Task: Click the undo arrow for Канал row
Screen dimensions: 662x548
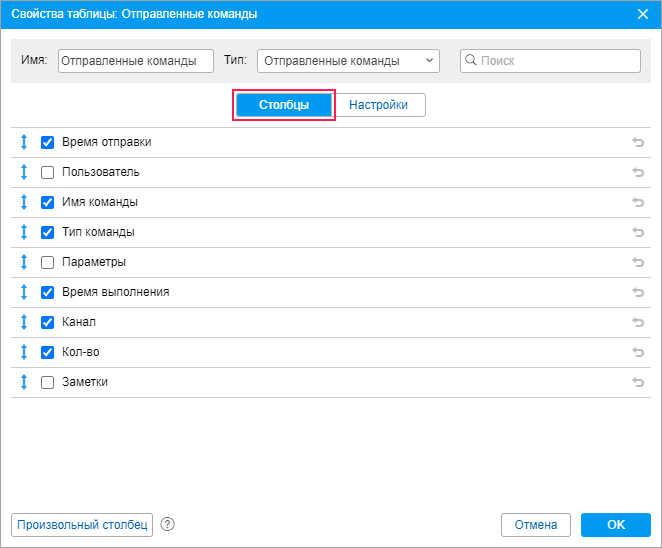Action: (x=638, y=322)
